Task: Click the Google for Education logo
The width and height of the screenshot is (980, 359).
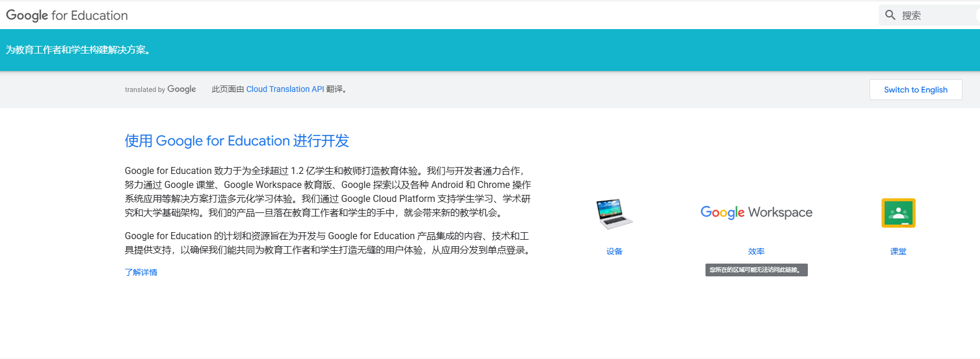Action: pos(67,15)
